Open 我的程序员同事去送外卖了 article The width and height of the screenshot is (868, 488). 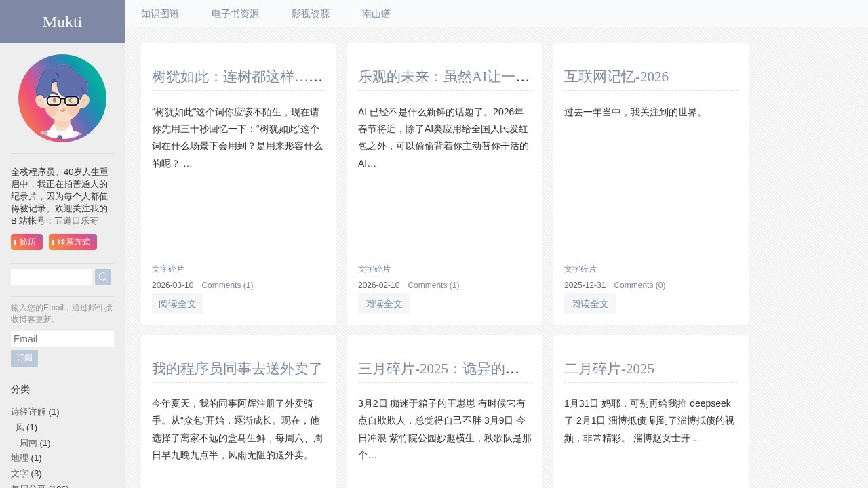click(237, 369)
